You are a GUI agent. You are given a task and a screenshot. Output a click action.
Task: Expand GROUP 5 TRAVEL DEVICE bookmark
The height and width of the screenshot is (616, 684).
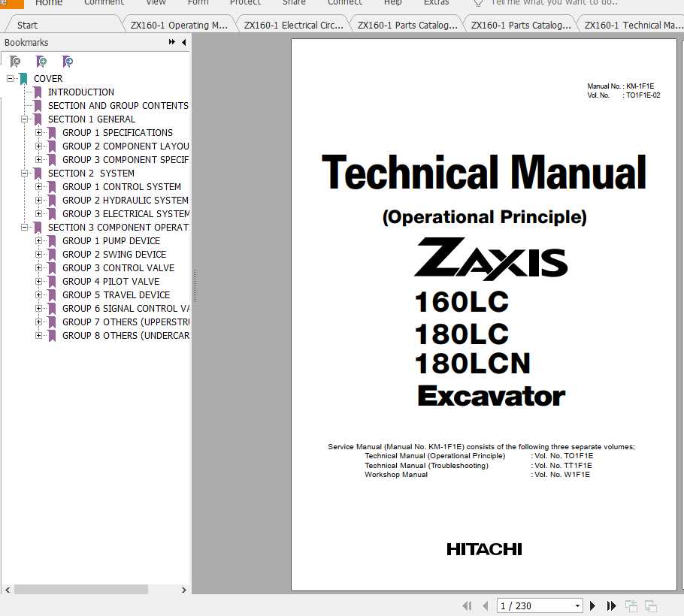[x=40, y=294]
